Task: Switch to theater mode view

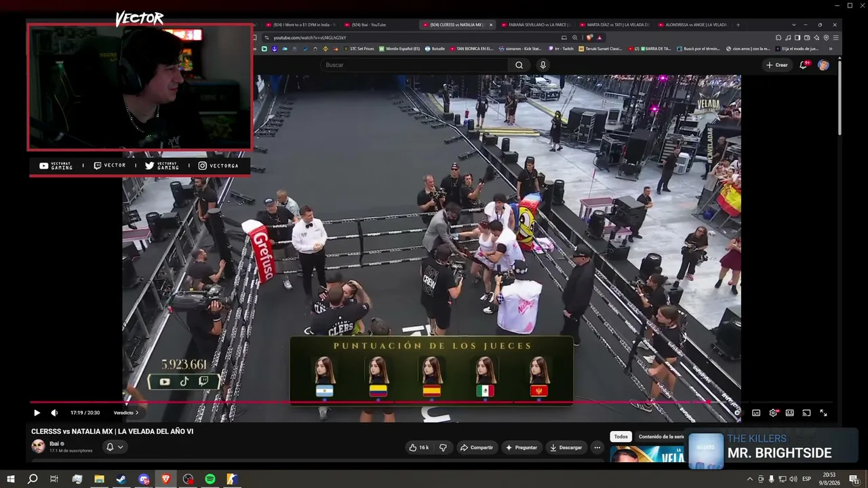Action: (x=789, y=413)
